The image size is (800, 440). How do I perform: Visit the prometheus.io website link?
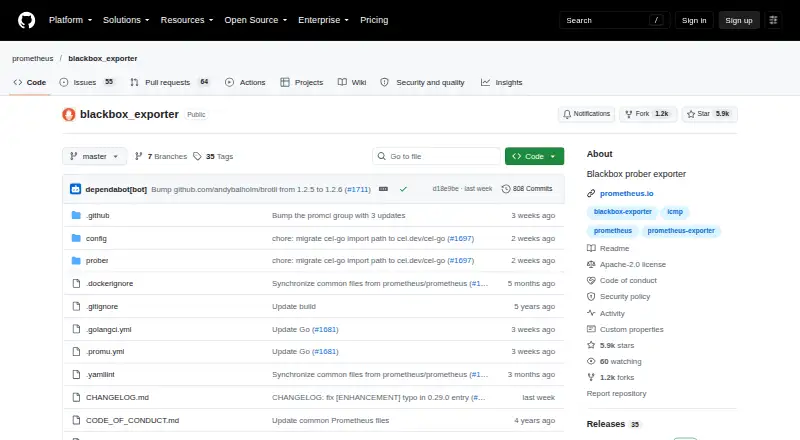(627, 193)
